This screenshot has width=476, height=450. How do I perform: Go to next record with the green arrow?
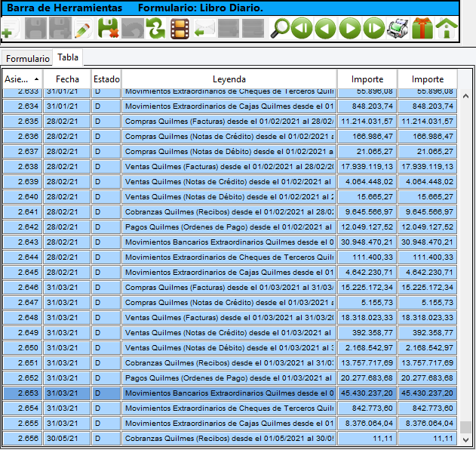coord(350,29)
